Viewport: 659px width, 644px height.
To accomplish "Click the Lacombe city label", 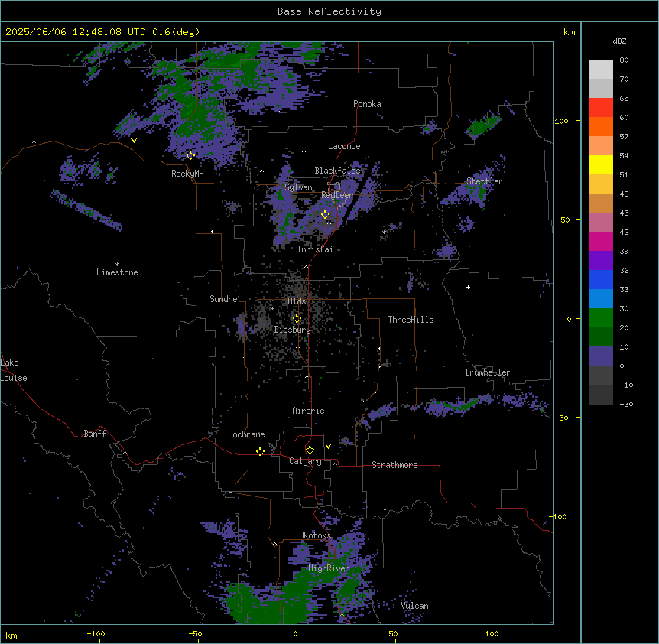I will [344, 146].
